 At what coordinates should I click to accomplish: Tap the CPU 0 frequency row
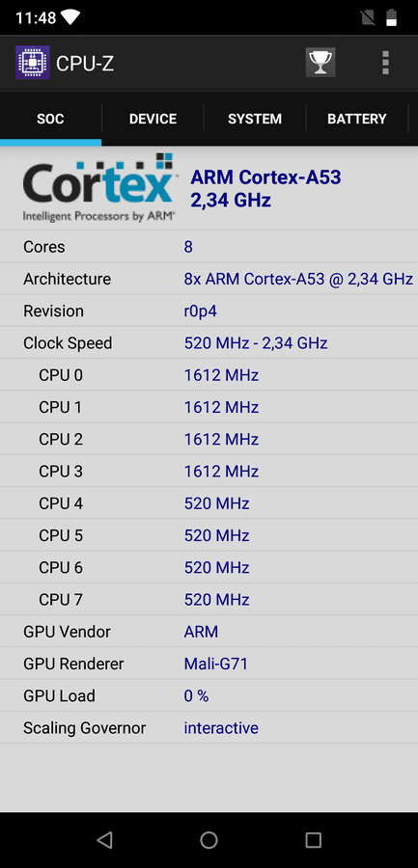pyautogui.click(x=209, y=375)
